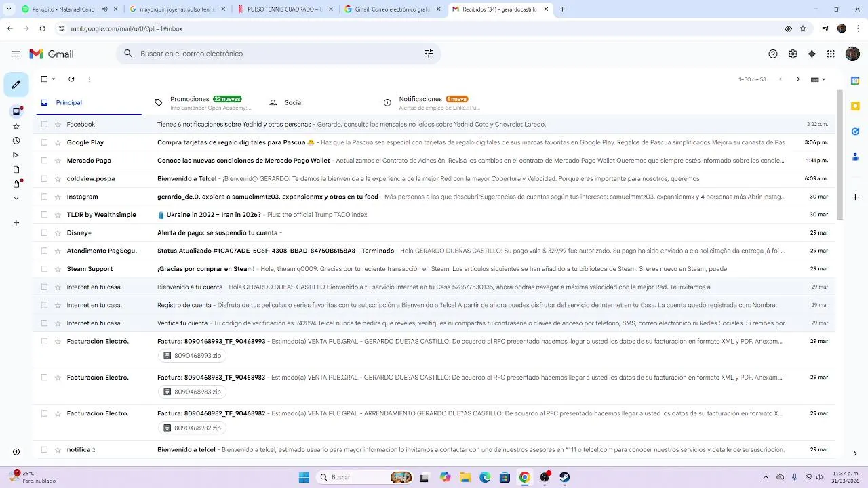Open Sent mail from the arrow icon in sidebar
Viewport: 868px width, 488px height.
(16, 155)
